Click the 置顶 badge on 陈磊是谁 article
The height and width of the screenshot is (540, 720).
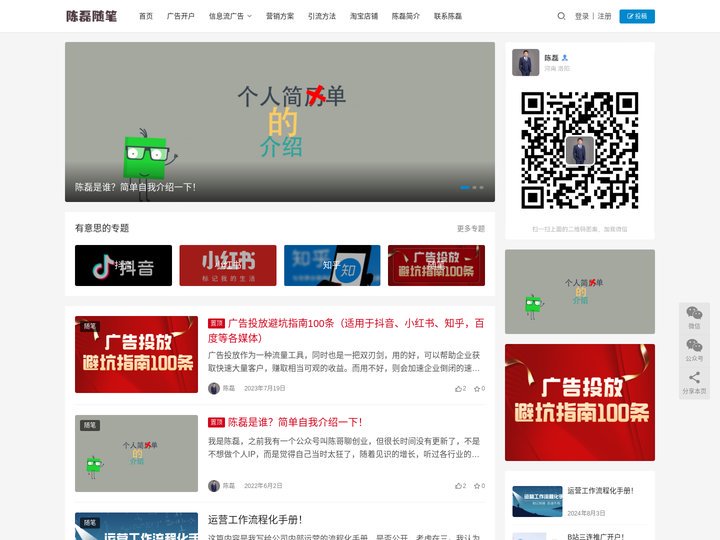(216, 422)
